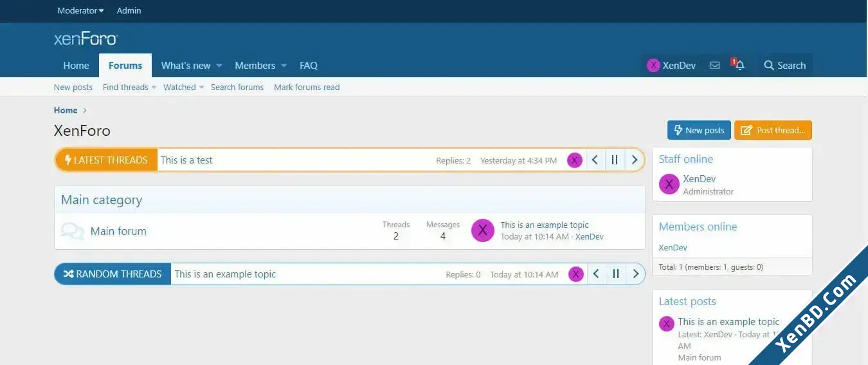Click the large avatar in Main forum row
The width and height of the screenshot is (868, 365).
pos(483,230)
